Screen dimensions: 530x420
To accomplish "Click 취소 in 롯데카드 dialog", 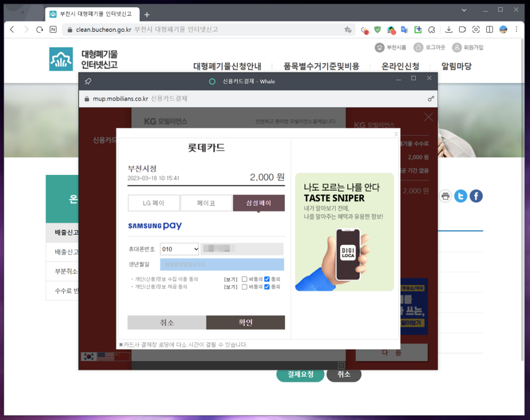I will pyautogui.click(x=167, y=322).
